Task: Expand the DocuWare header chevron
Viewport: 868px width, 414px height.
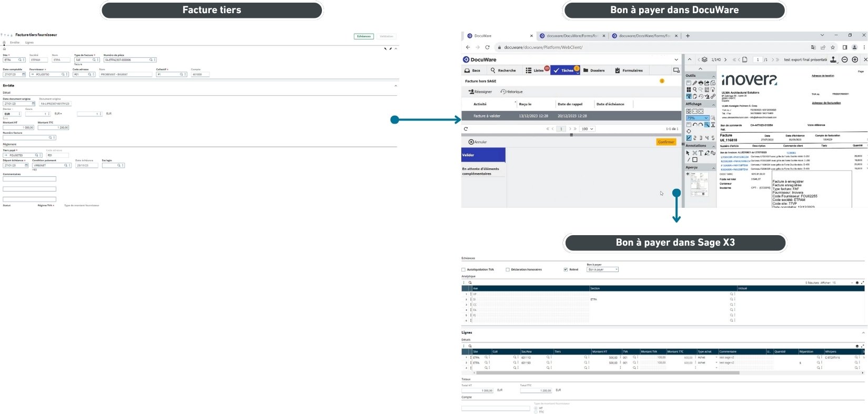Action: 676,60
